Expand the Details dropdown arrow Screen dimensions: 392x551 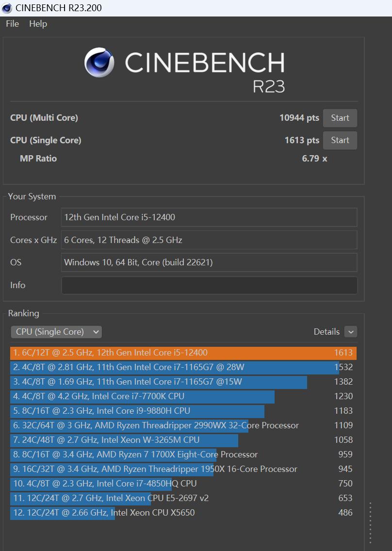point(350,332)
